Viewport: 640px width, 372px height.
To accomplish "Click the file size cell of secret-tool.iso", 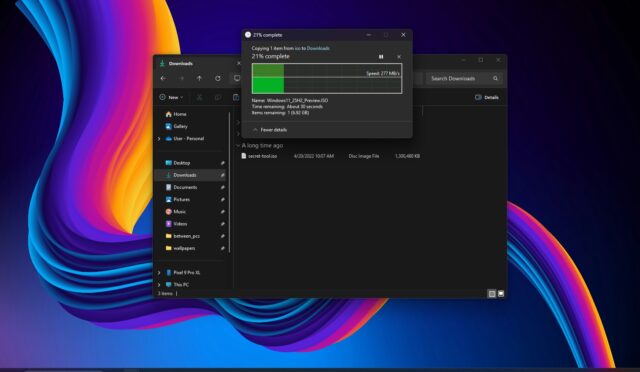I will coord(407,156).
